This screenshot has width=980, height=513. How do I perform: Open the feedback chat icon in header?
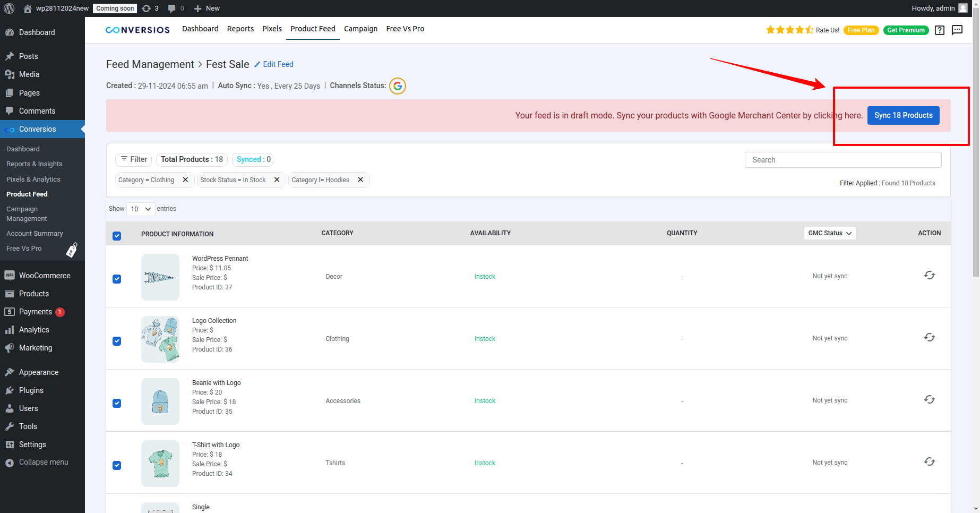(957, 30)
